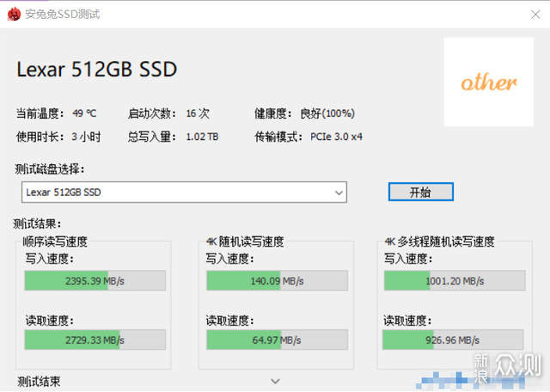Image resolution: width=550 pixels, height=392 pixels.
Task: Click the '测试磁盘选择:' label
Action: (50, 169)
